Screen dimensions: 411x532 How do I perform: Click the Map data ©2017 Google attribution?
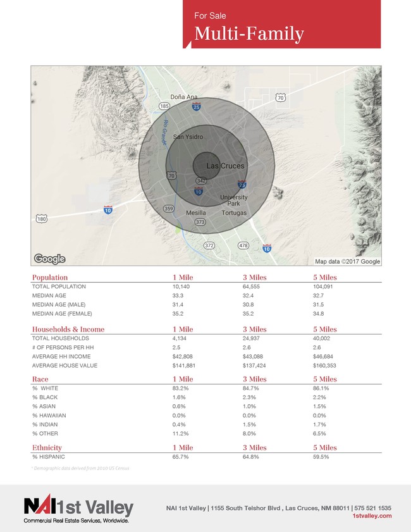click(347, 261)
